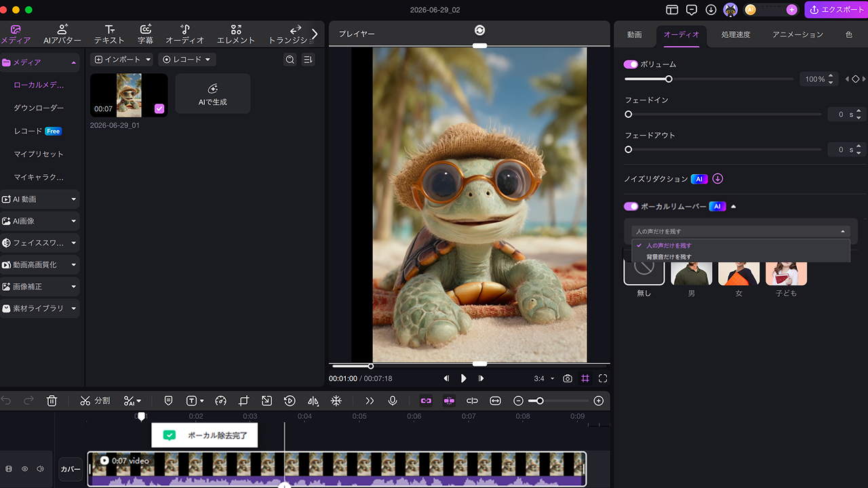This screenshot has height=488, width=868.
Task: Expand the AI画像 sidebar section
Action: [x=40, y=221]
